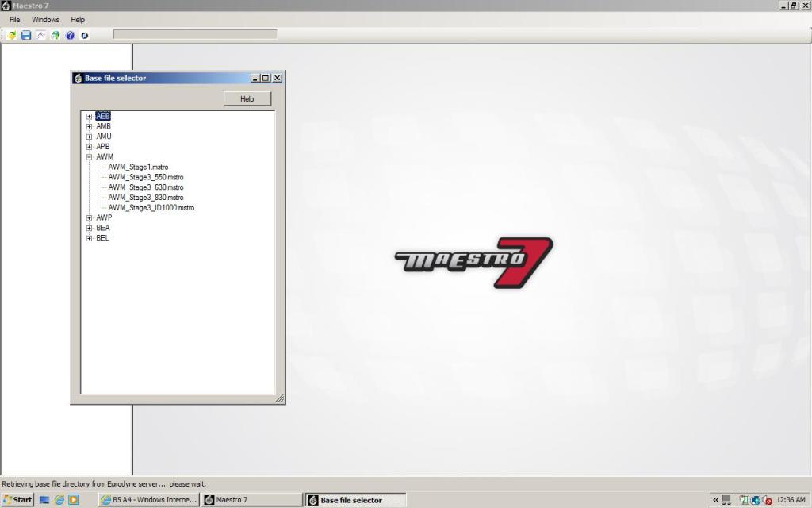Click the toolbar progress bar
Viewport: 812px width, 508px height.
[195, 34]
